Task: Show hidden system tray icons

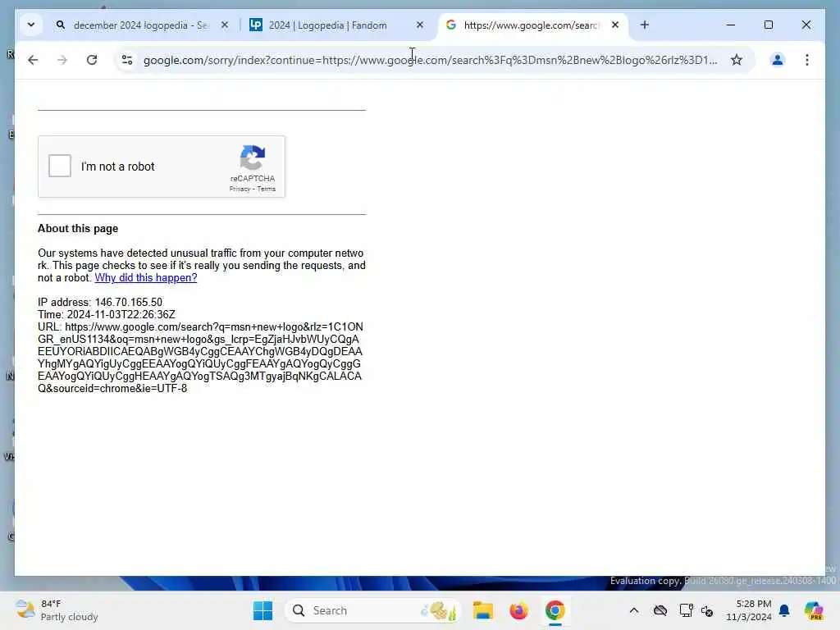Action: pos(634,610)
